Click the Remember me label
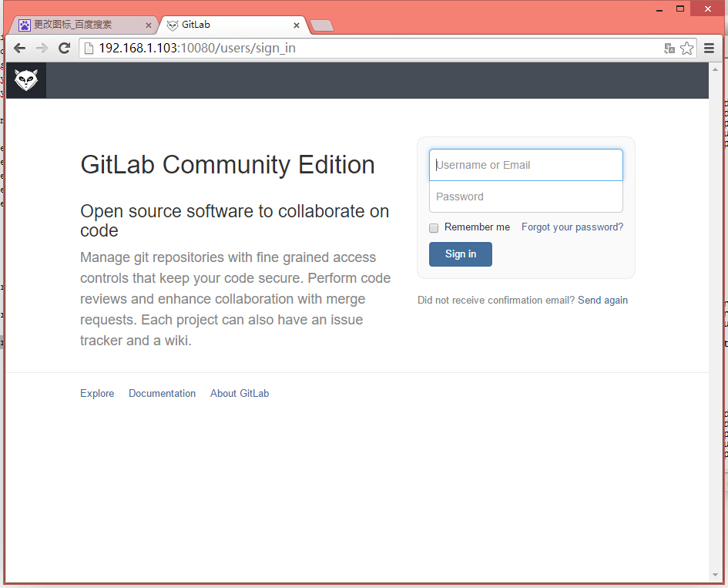Viewport: 728px width, 588px height. click(477, 227)
